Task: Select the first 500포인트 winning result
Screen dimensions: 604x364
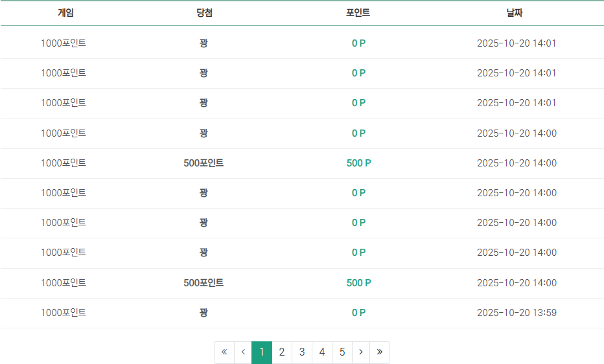Action: [x=203, y=163]
